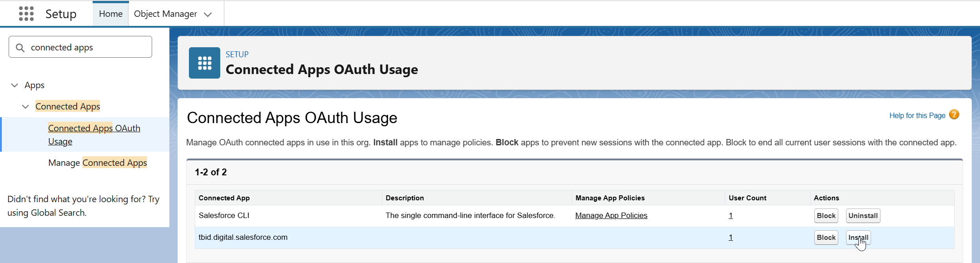The image size is (980, 263).
Task: Click the Setup app name label
Action: (61, 14)
